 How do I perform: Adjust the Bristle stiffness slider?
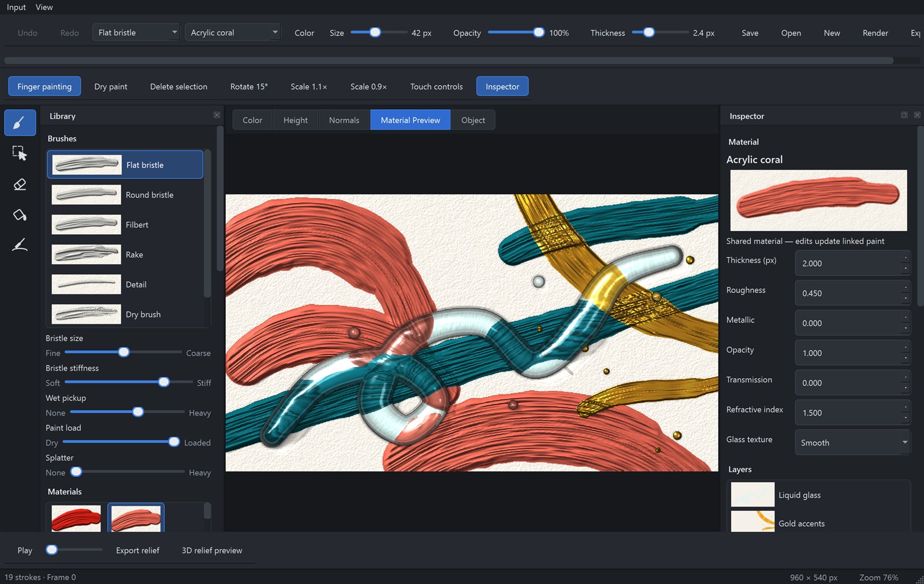164,382
